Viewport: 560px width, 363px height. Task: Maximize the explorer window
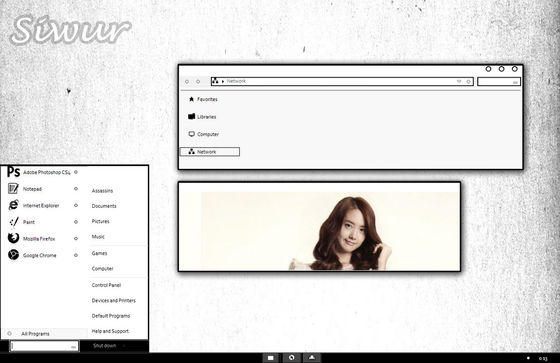pyautogui.click(x=501, y=69)
